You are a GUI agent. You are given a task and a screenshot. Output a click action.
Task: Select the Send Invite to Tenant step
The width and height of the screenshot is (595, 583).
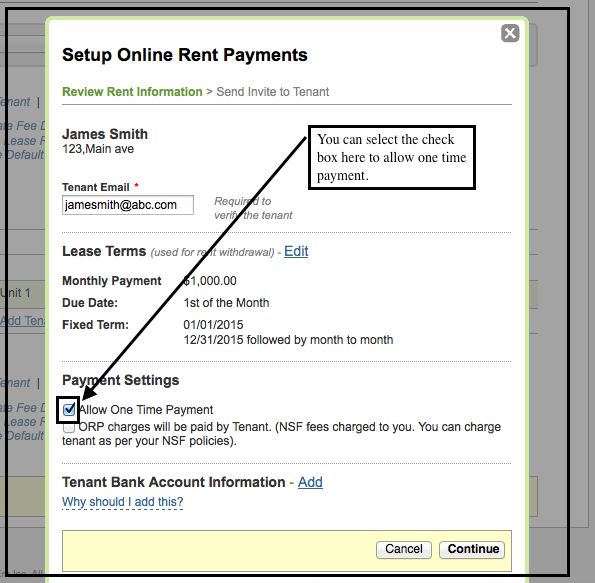tap(272, 92)
